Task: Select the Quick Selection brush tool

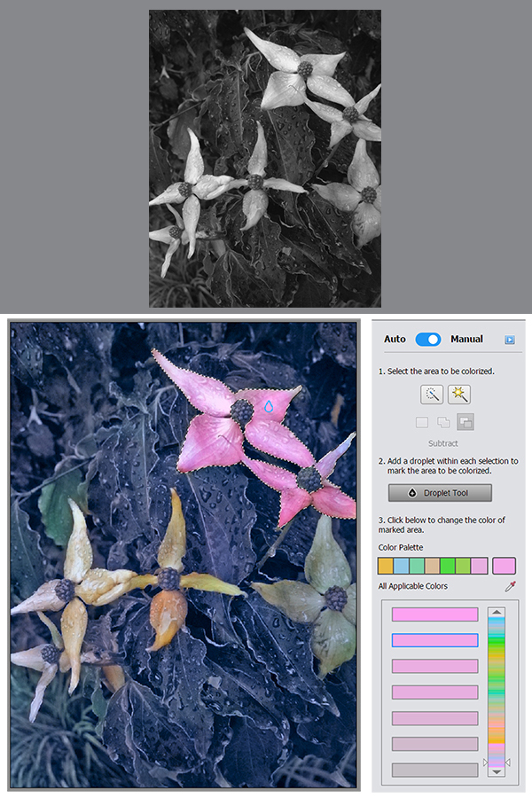Action: 432,395
